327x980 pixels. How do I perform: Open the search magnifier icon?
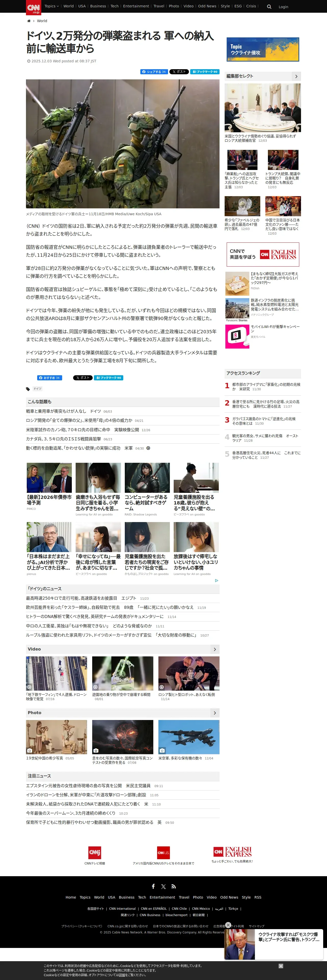[269, 6]
